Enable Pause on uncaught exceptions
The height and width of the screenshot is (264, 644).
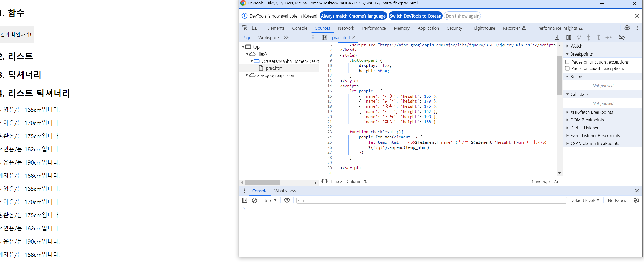click(x=567, y=62)
